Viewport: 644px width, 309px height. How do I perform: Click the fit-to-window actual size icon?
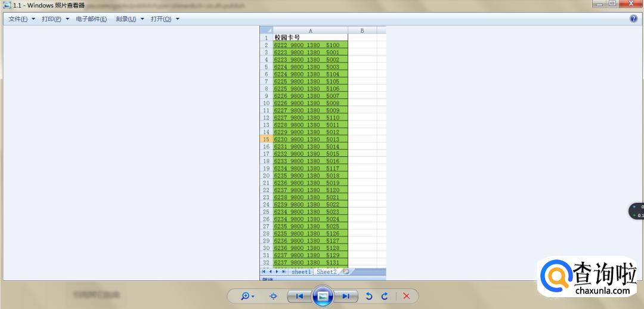click(274, 296)
